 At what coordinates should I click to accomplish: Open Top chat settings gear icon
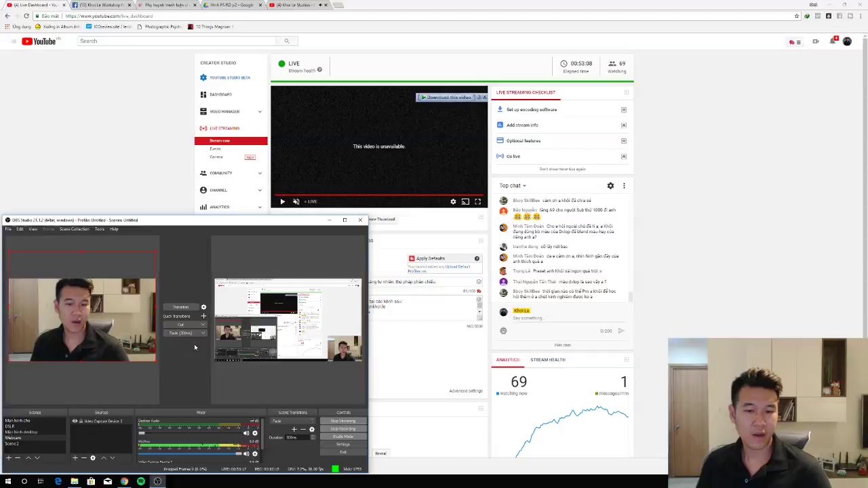(x=610, y=186)
